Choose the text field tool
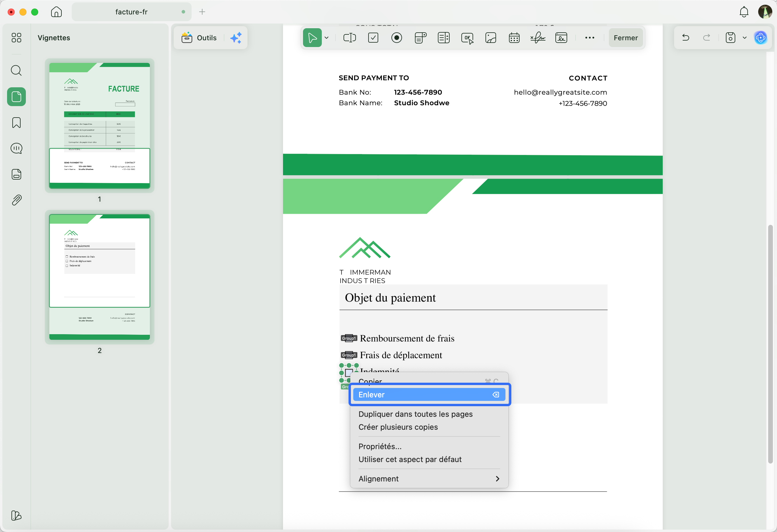This screenshot has width=777, height=532. (350, 38)
